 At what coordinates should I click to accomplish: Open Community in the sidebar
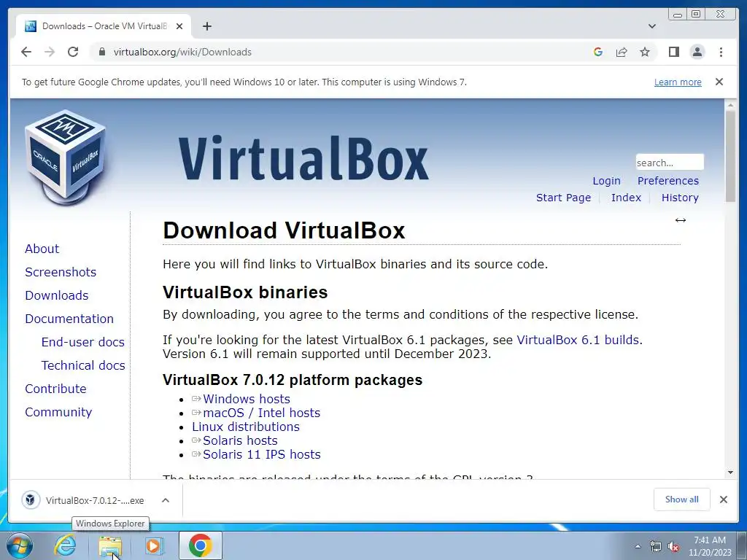tap(58, 412)
